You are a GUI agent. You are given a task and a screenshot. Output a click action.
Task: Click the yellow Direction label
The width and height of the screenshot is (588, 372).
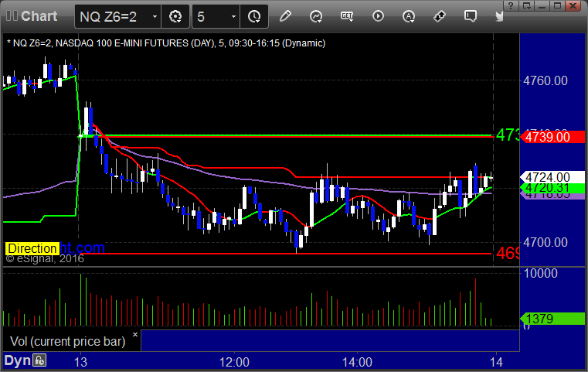pos(32,248)
